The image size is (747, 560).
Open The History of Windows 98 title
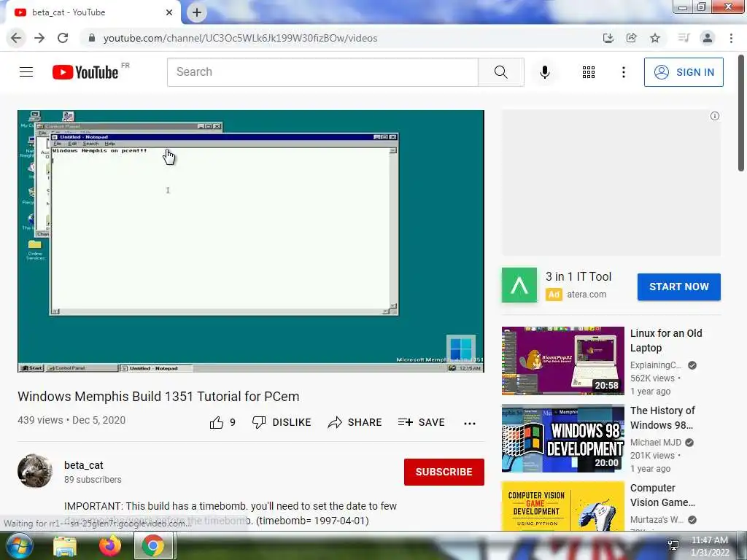click(662, 418)
